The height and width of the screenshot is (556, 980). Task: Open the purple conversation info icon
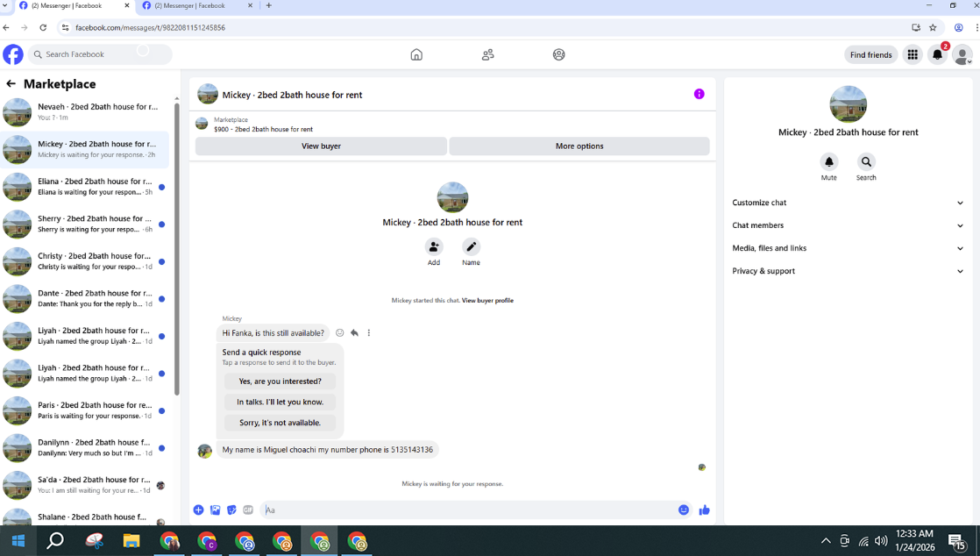pos(699,94)
